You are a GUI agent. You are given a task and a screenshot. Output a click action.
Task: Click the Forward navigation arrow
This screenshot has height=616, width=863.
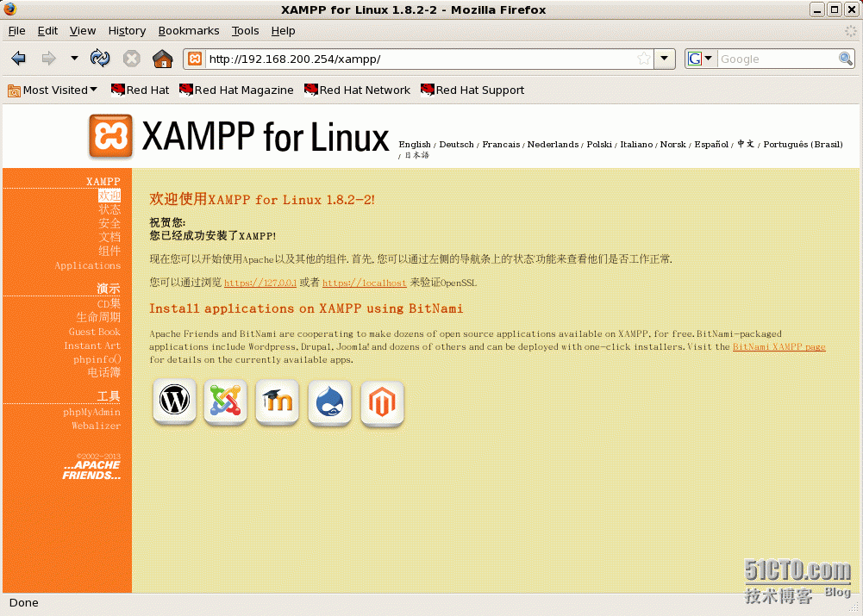[x=48, y=59]
